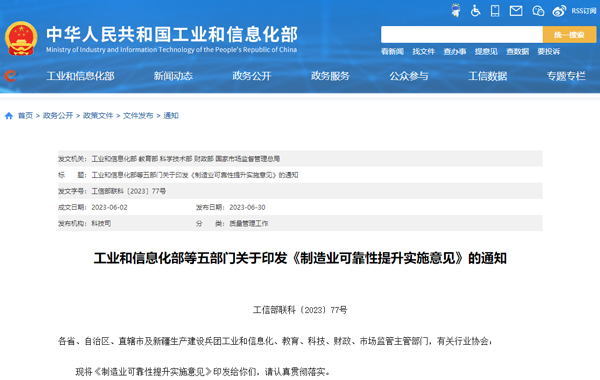
Task: Click the paragraph beginning 现将《制造业可靠性
Action: pyautogui.click(x=202, y=372)
